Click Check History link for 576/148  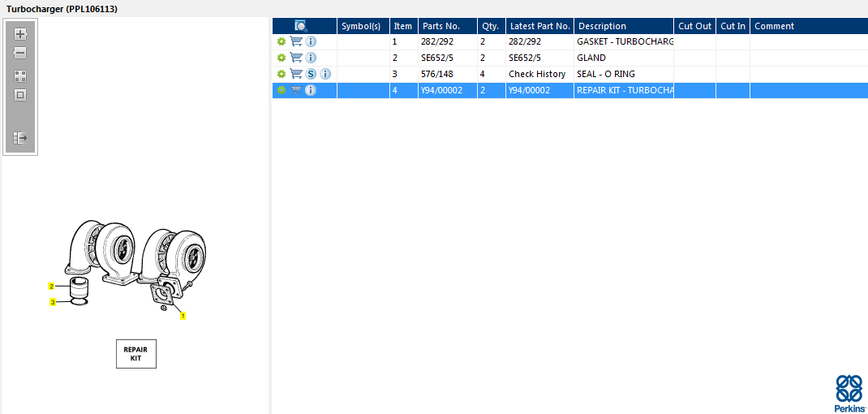537,74
